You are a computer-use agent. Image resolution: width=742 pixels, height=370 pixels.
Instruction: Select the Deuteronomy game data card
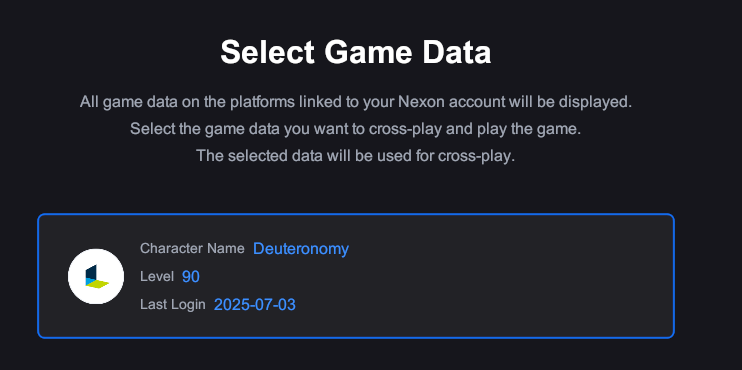click(x=356, y=276)
